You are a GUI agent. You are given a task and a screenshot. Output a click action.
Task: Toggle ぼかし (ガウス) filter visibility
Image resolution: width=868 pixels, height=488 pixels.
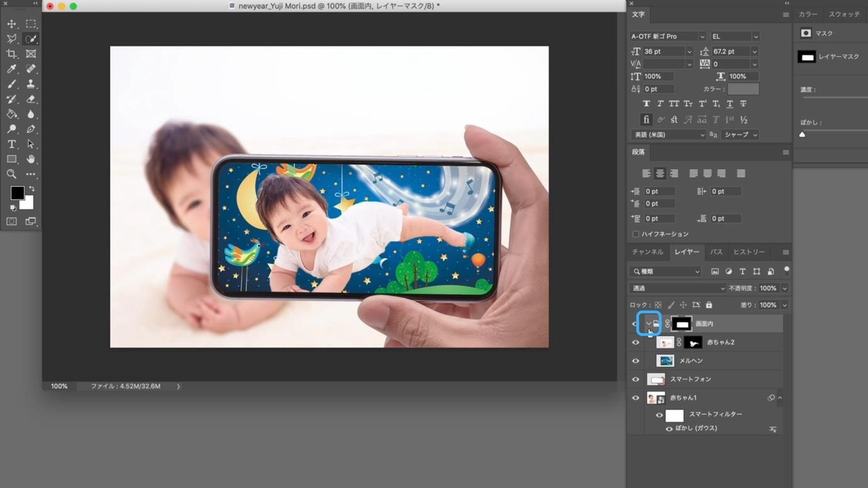pos(669,429)
